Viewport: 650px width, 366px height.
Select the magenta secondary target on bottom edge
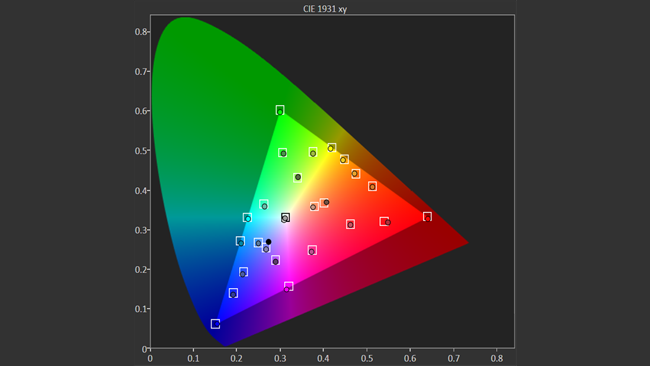click(289, 286)
